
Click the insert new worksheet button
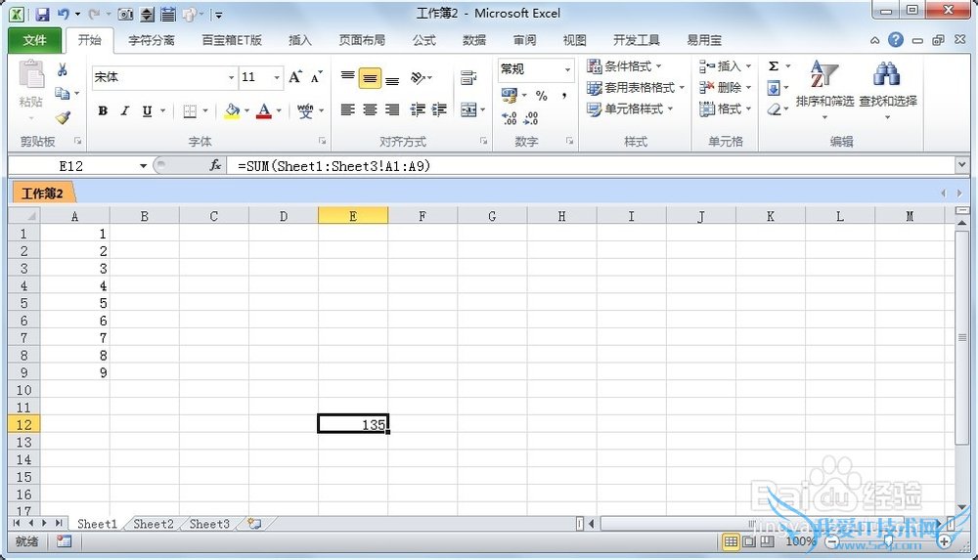254,524
